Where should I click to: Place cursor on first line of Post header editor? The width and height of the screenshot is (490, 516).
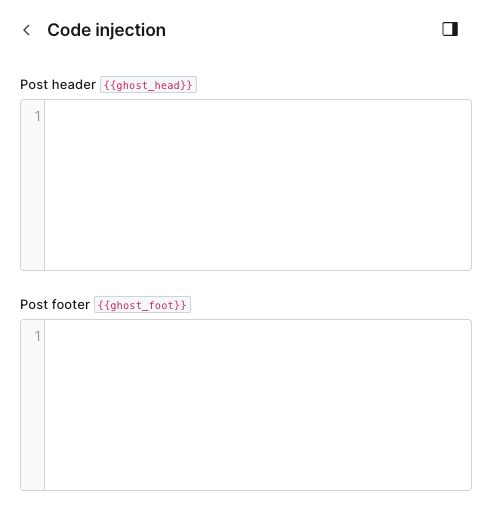(258, 116)
